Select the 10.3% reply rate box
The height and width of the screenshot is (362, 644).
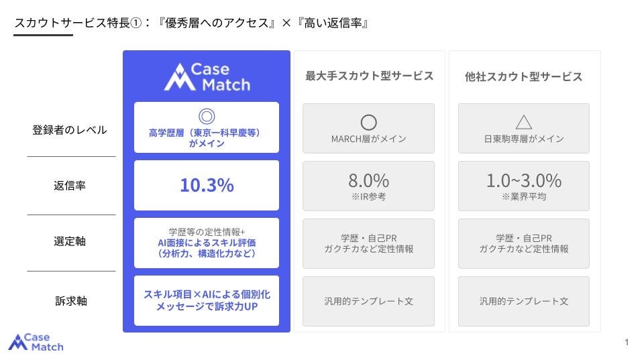[207, 185]
